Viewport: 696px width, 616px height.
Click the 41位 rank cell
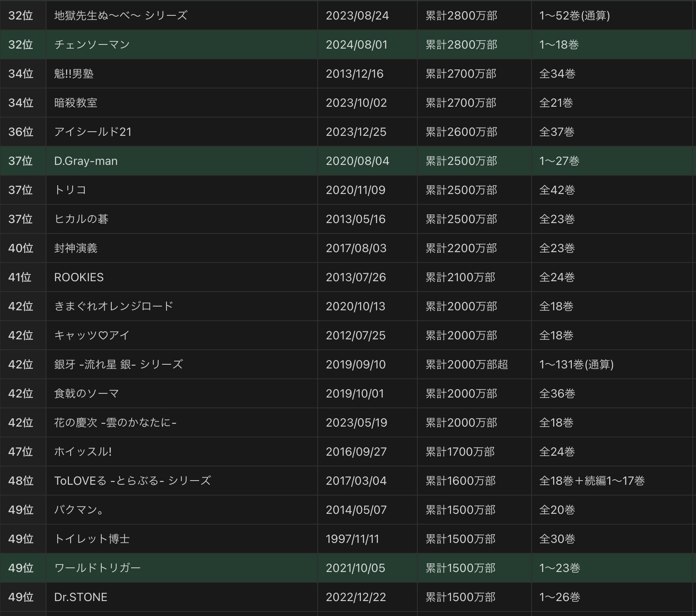click(20, 277)
